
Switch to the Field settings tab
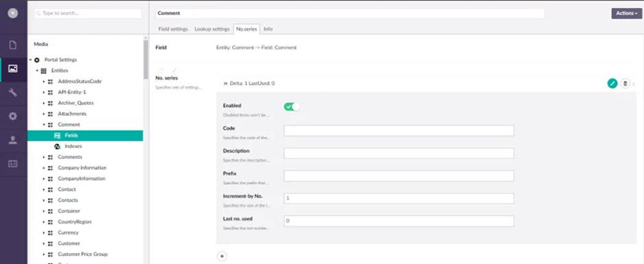pyautogui.click(x=173, y=29)
